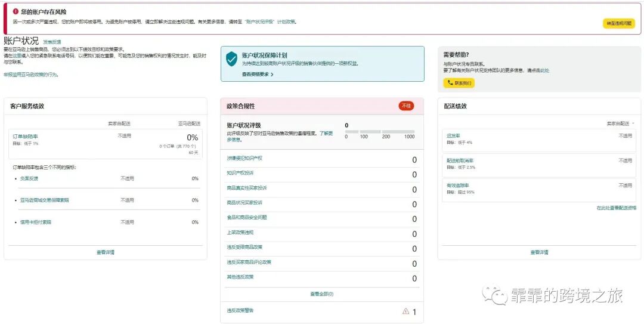
Task: Open the 亚马逊商城交易保障索赔 link
Action: tap(44, 200)
